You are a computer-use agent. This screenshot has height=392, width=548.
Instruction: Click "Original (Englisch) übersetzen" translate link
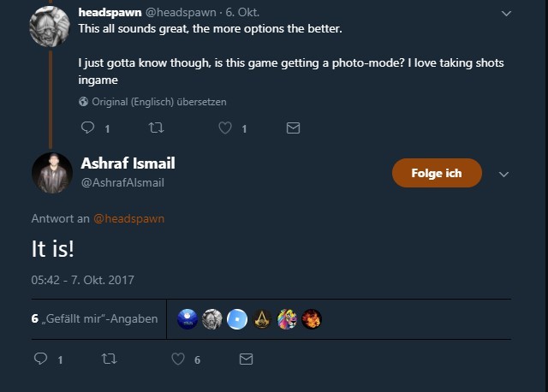pos(159,102)
